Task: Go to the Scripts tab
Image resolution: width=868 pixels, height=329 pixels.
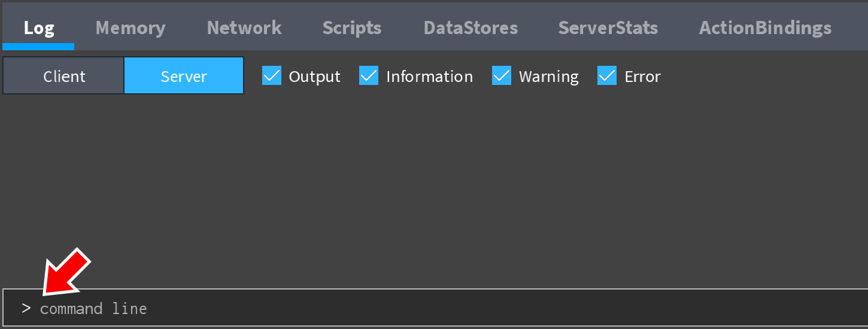Action: coord(352,28)
